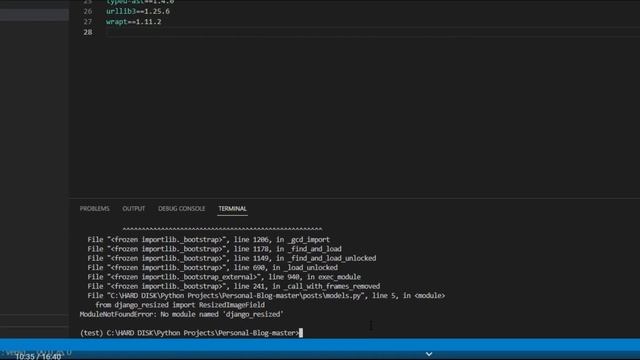Click the _find_and_load_unlocked traceback line
Viewport: 640px width, 360px height.
232,258
